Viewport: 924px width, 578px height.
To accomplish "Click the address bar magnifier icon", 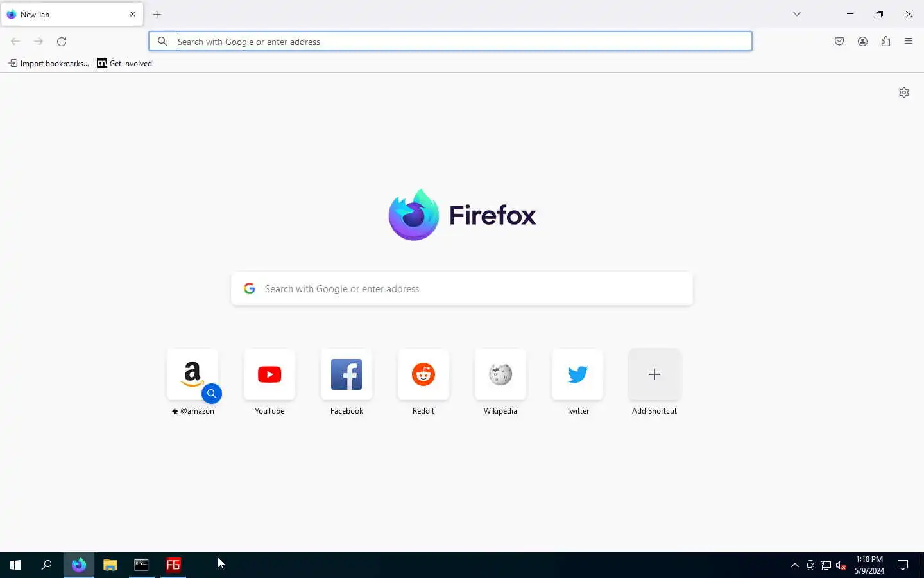I will [162, 42].
